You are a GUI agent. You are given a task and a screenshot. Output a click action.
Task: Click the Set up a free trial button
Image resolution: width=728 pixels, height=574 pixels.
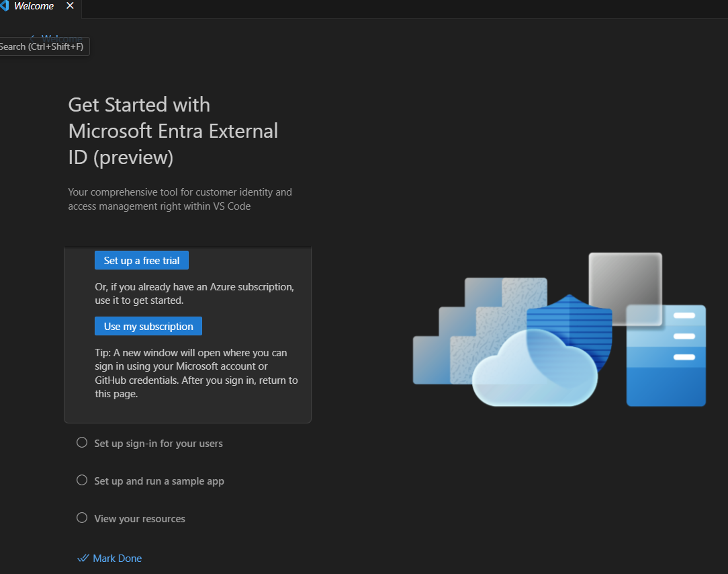click(x=141, y=260)
